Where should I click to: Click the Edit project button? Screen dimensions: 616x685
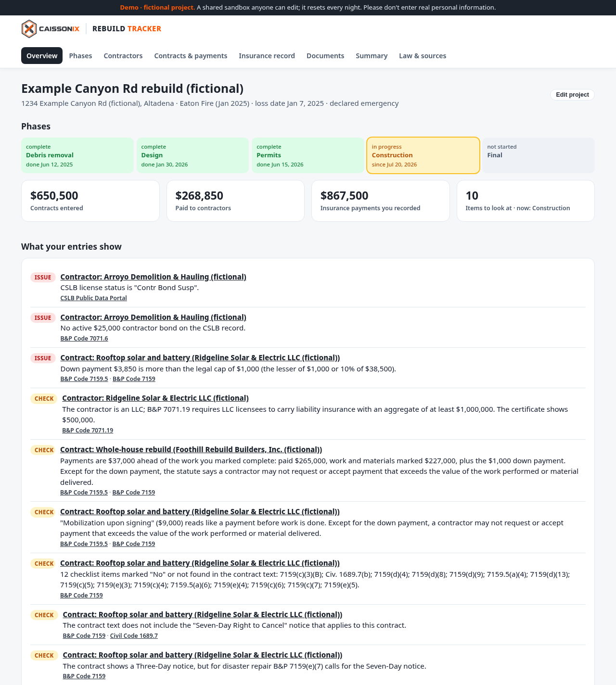pyautogui.click(x=572, y=95)
